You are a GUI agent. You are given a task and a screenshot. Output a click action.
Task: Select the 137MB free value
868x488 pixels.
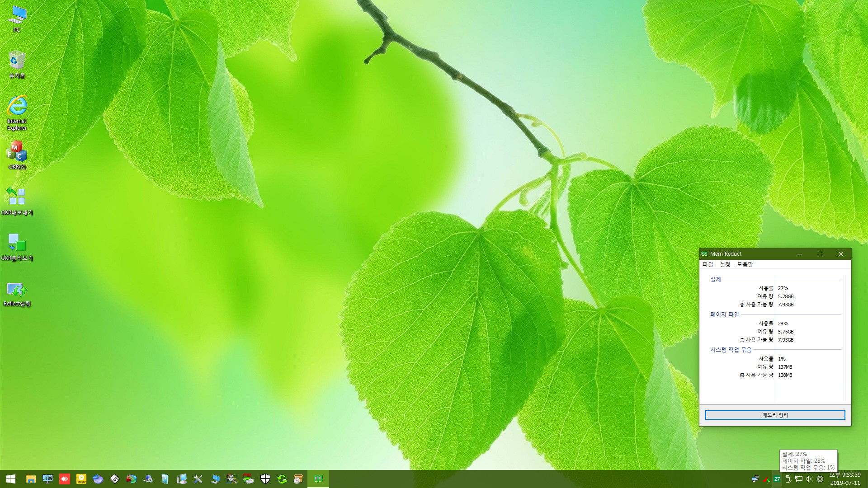tap(785, 367)
